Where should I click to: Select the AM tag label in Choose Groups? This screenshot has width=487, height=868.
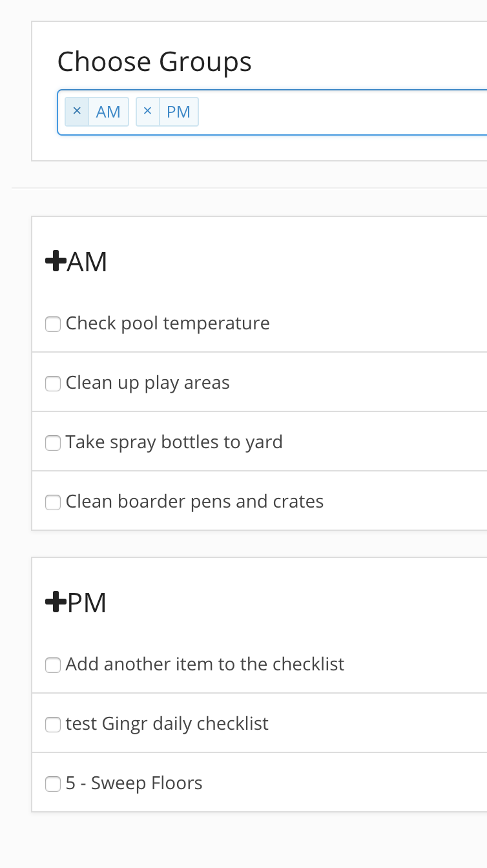(109, 112)
